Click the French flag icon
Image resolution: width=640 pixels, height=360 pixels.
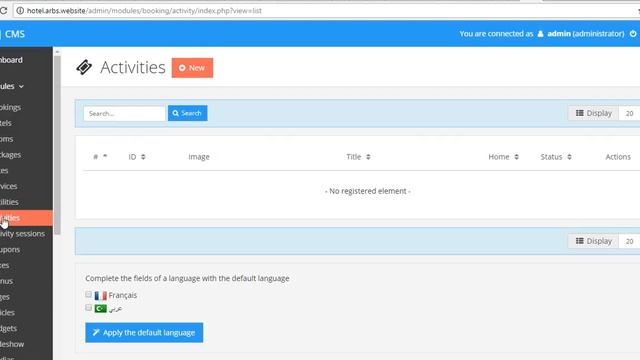[100, 295]
